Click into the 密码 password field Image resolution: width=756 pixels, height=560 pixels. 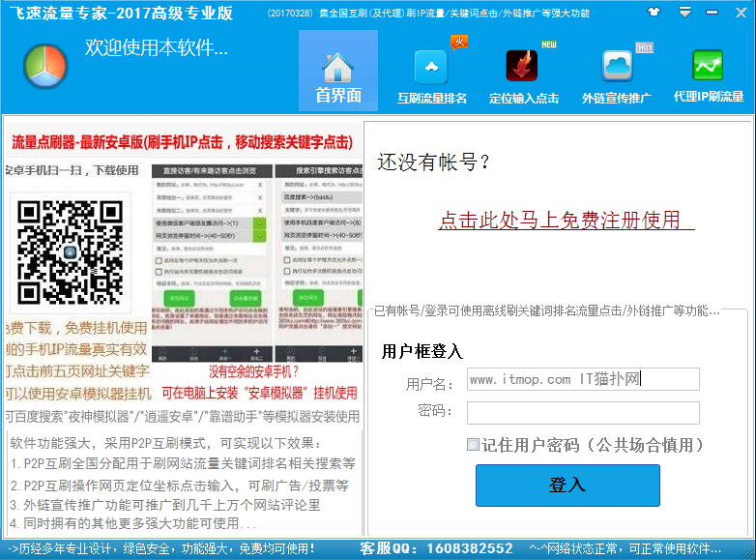(582, 413)
